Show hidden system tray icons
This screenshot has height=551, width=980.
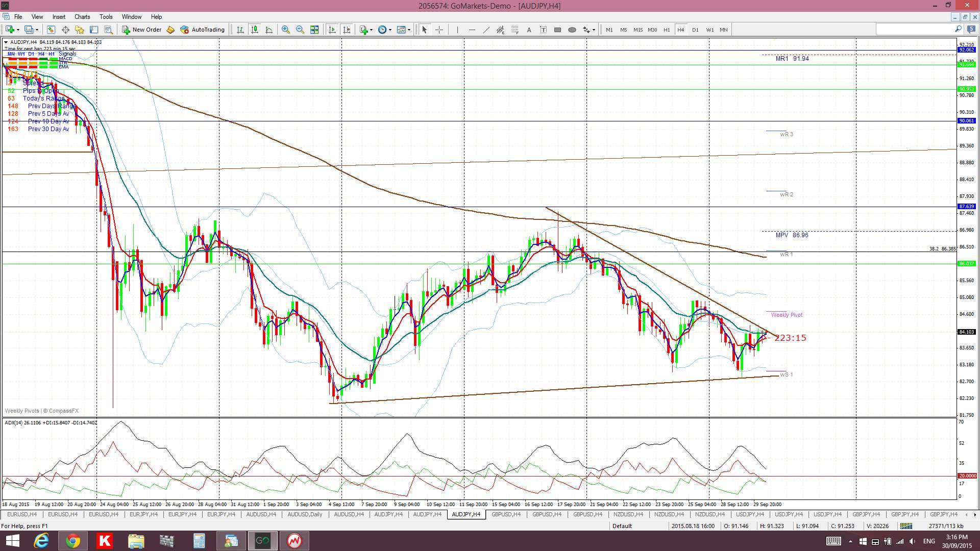[850, 541]
